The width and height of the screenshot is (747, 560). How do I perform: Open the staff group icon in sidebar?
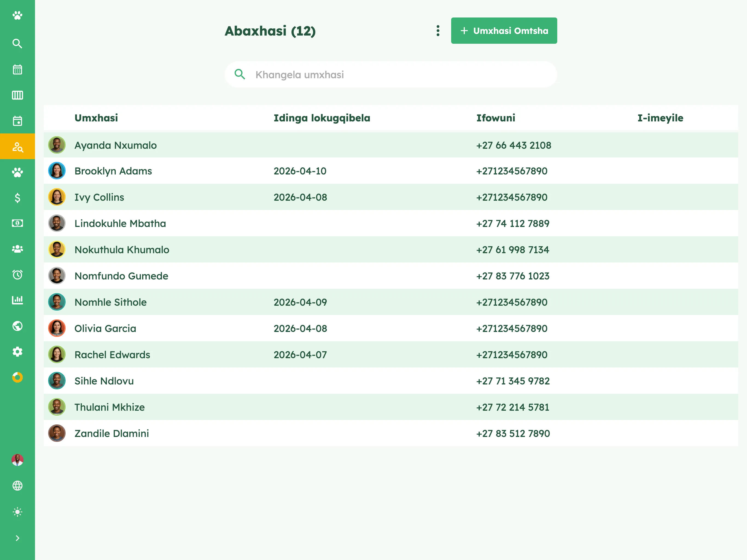[17, 249]
